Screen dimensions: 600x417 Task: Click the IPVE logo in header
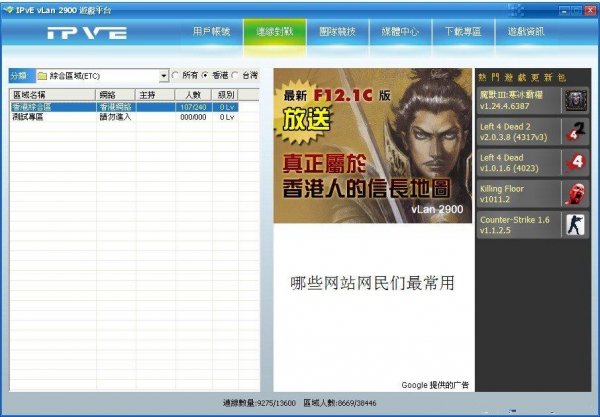(87, 33)
